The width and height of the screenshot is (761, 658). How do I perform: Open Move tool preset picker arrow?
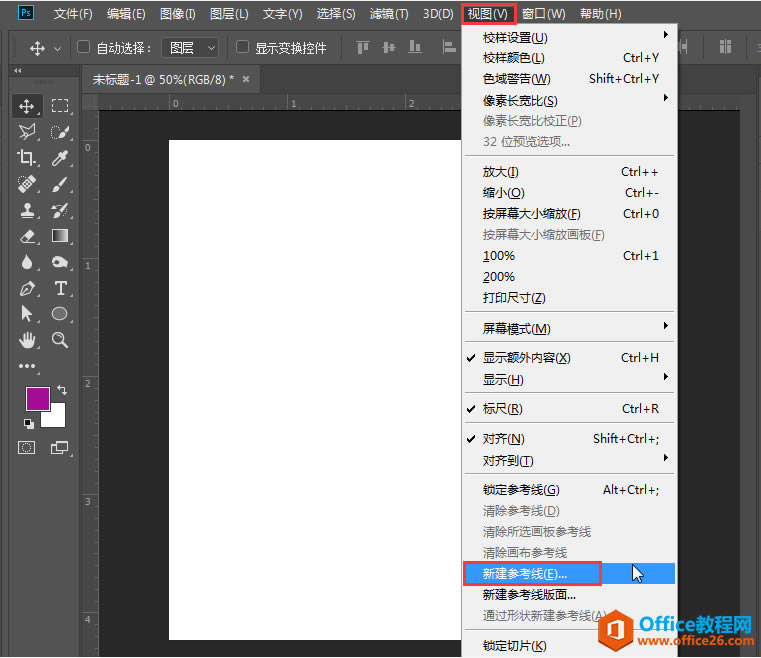click(58, 49)
